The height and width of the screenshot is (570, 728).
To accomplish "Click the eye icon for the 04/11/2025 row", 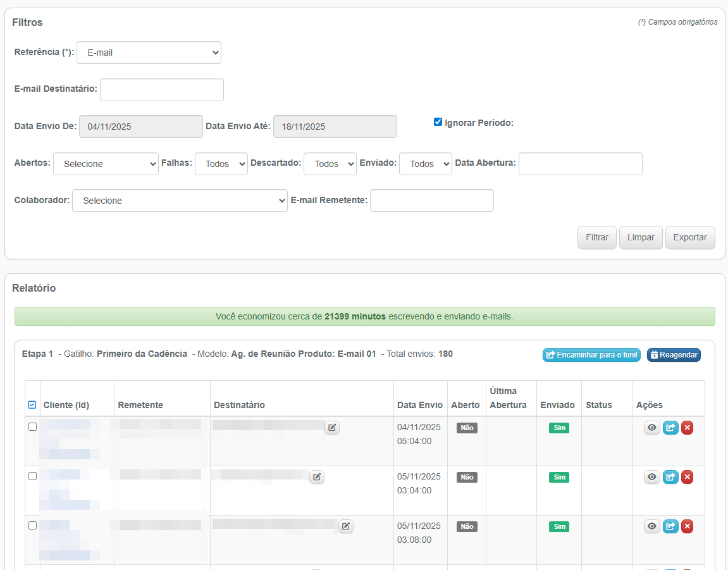I will tap(652, 428).
